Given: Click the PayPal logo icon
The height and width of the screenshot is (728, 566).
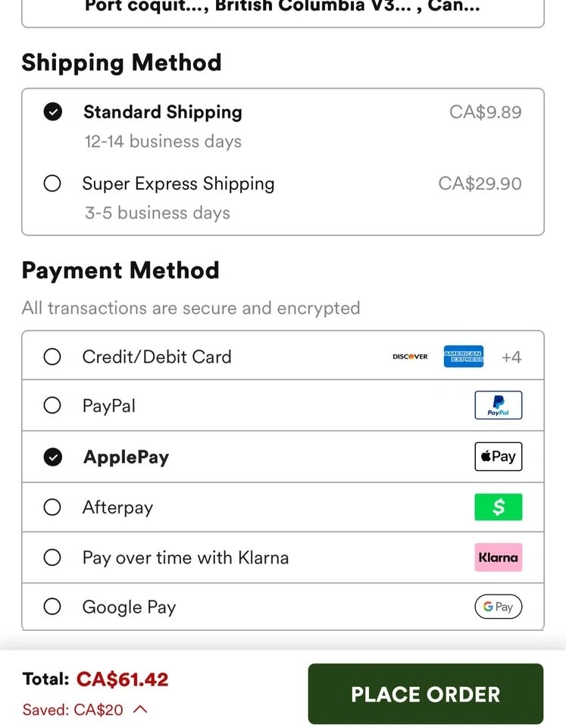Looking at the screenshot, I should click(498, 406).
